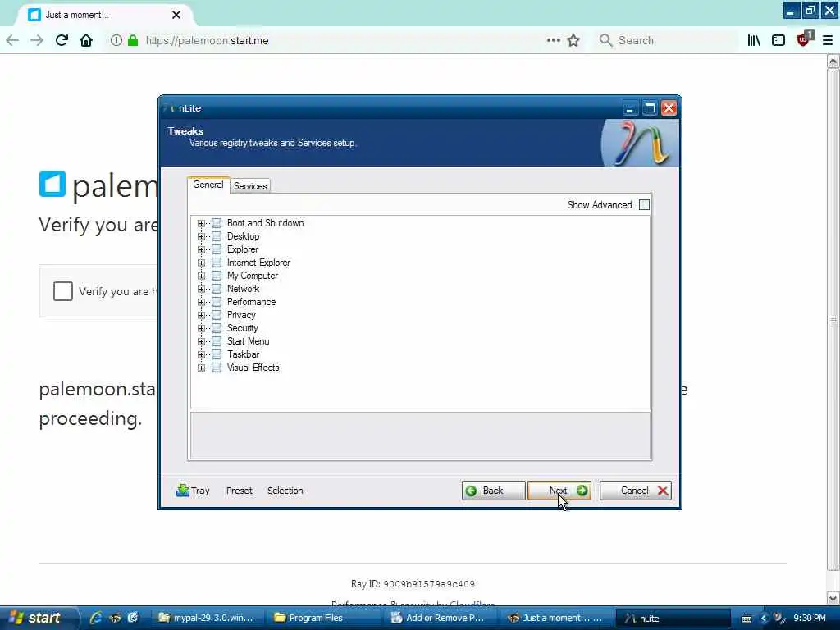Send nLite to the Tray
This screenshot has width=840, height=630.
point(193,491)
